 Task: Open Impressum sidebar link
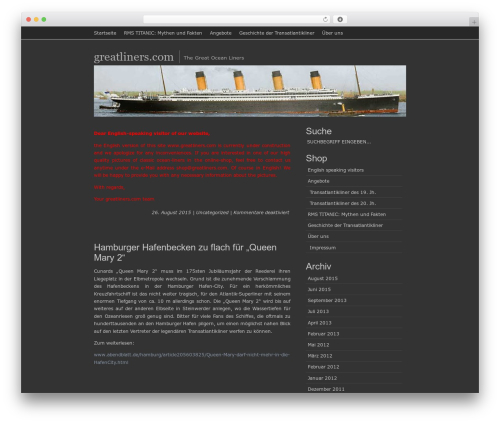point(323,248)
